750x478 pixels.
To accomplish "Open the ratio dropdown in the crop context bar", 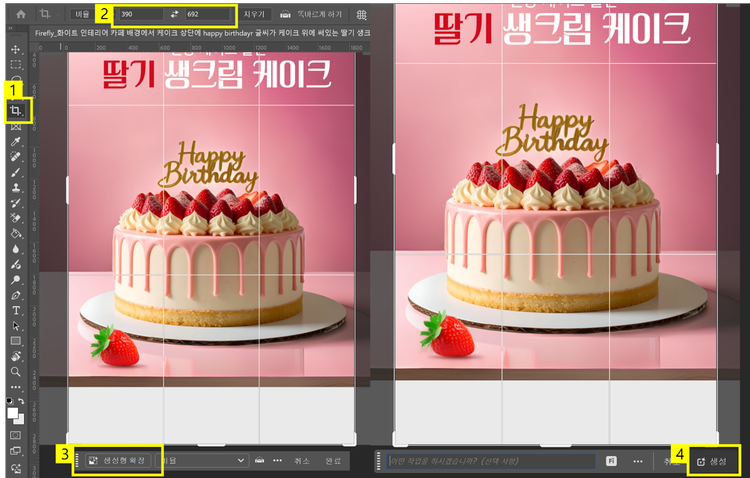I will pyautogui.click(x=202, y=461).
